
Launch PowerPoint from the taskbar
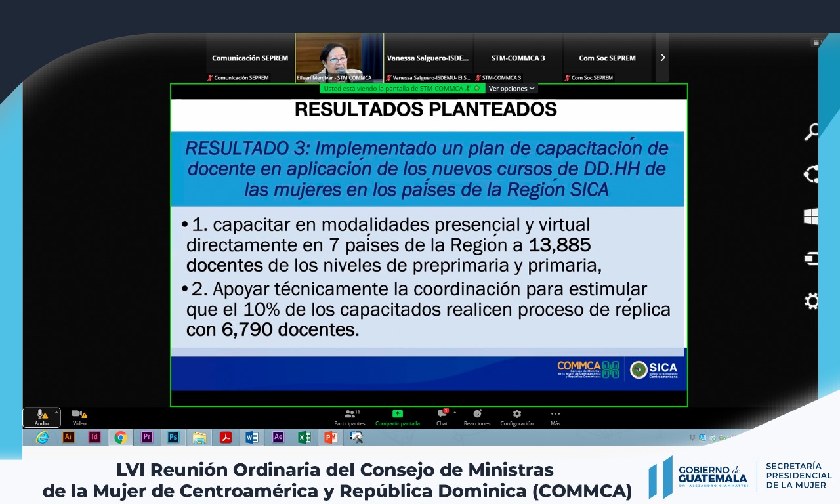point(330,437)
